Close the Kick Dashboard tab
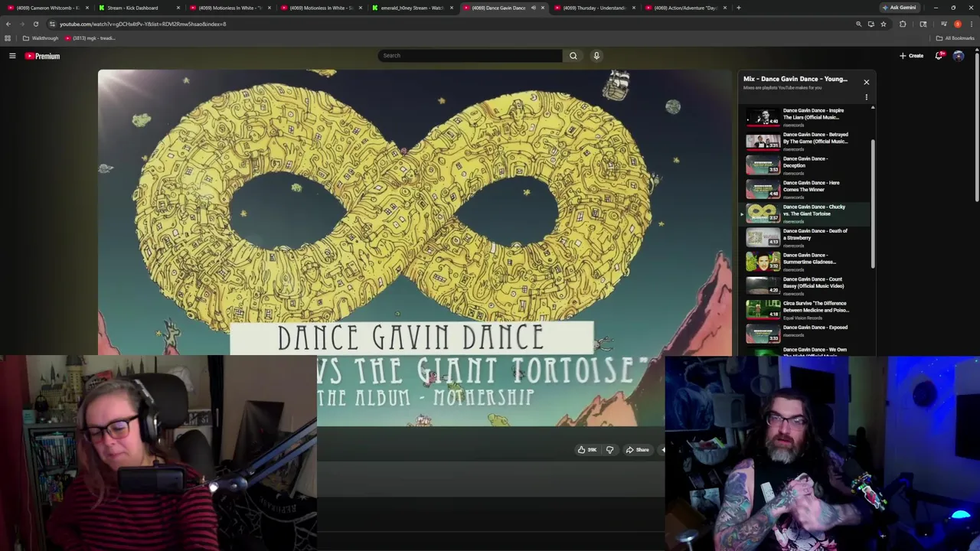This screenshot has height=551, width=980. 178,8
